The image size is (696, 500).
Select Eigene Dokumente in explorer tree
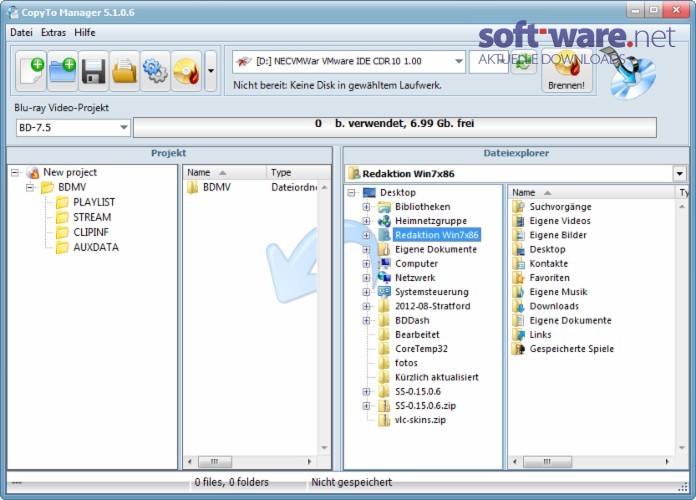[436, 250]
